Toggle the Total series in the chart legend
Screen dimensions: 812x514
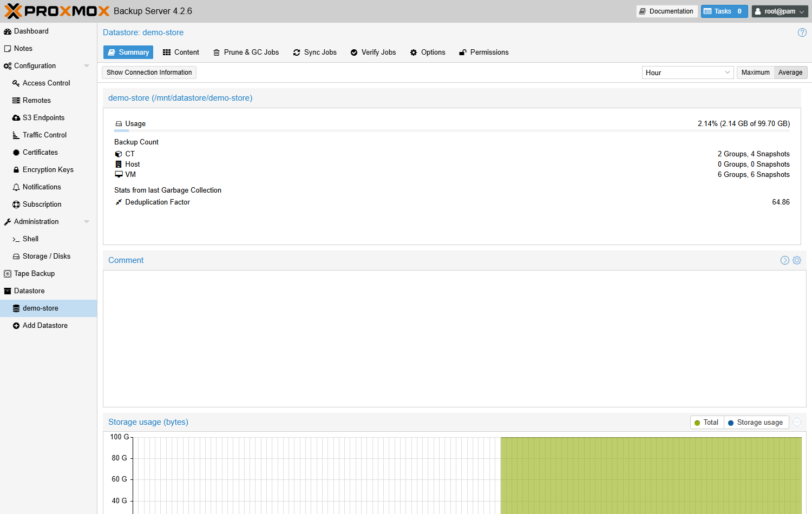click(x=706, y=423)
